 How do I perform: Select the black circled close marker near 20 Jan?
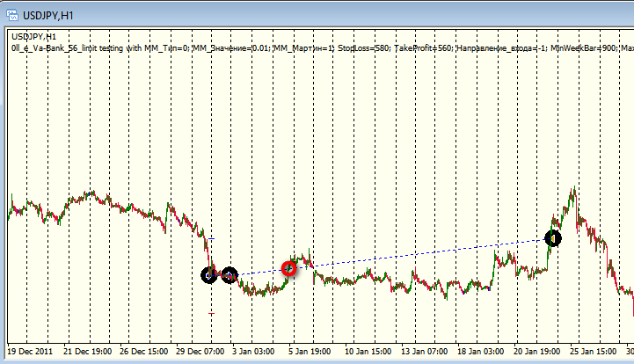tap(553, 238)
